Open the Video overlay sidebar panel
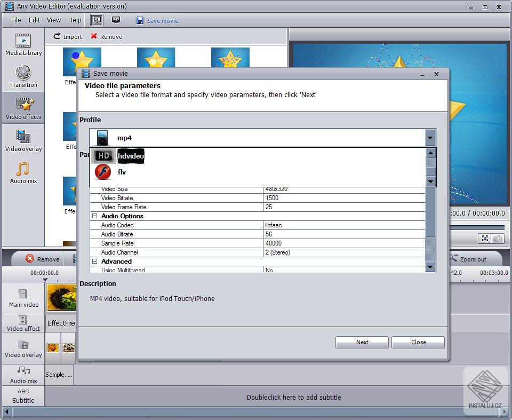512x420 pixels. pos(23,140)
